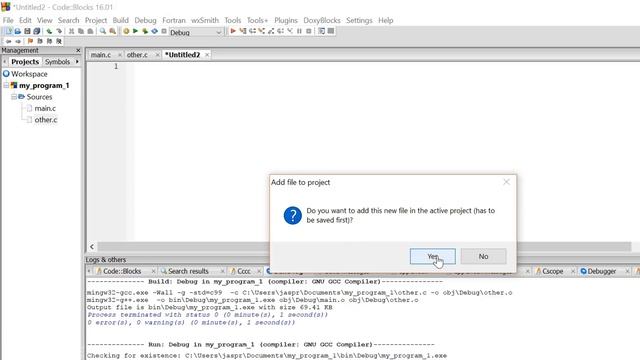Click the green Run icon
Image resolution: width=640 pixels, height=360 pixels.
[136, 31]
